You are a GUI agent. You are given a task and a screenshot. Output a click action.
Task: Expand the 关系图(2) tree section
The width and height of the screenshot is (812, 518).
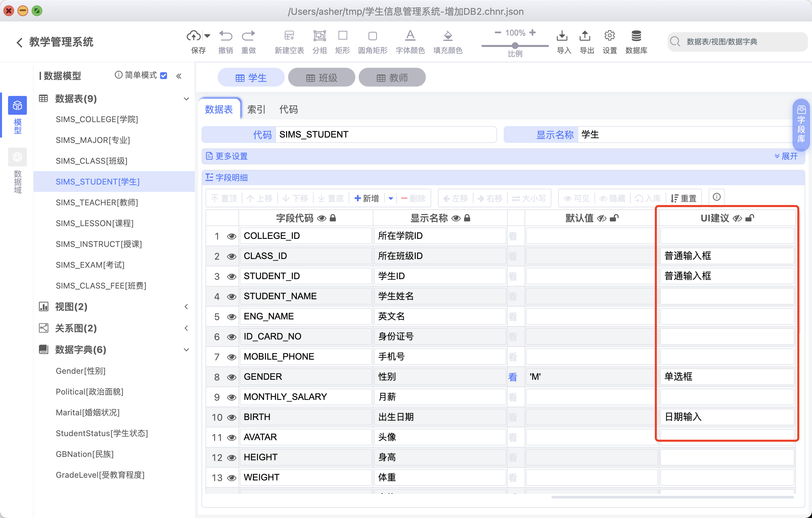(x=186, y=328)
